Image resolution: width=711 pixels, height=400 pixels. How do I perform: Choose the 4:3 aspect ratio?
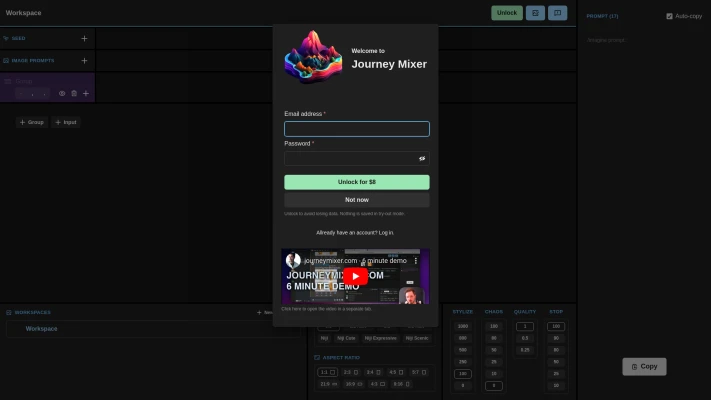377,384
